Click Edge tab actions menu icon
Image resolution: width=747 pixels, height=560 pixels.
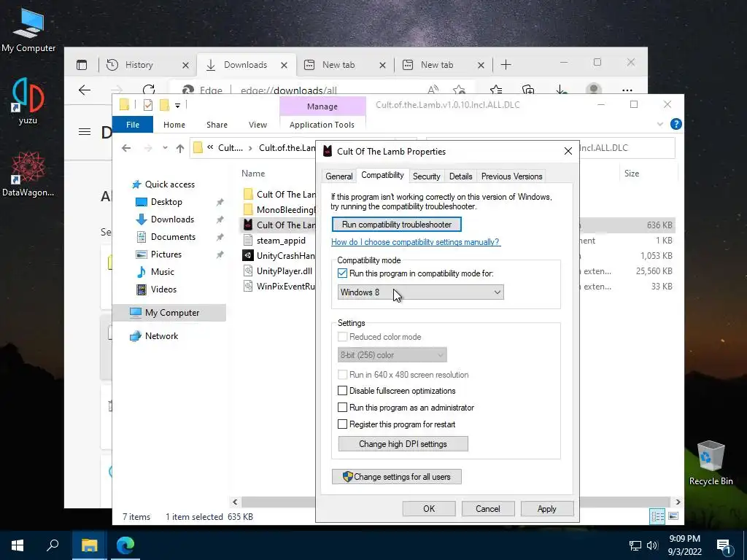(82, 65)
